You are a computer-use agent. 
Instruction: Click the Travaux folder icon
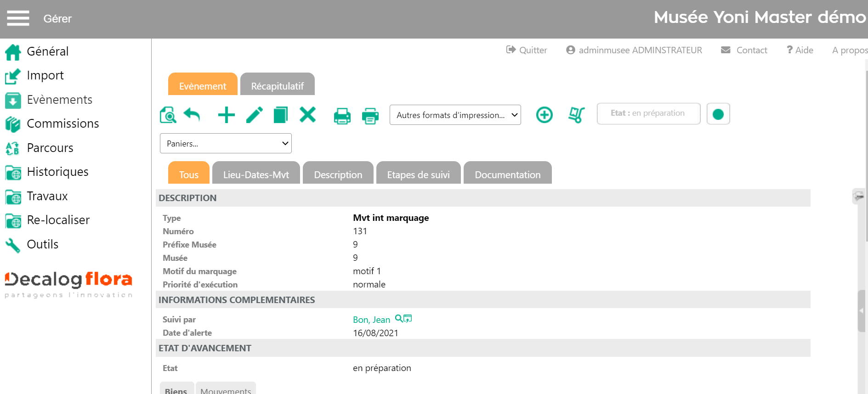[x=13, y=197]
